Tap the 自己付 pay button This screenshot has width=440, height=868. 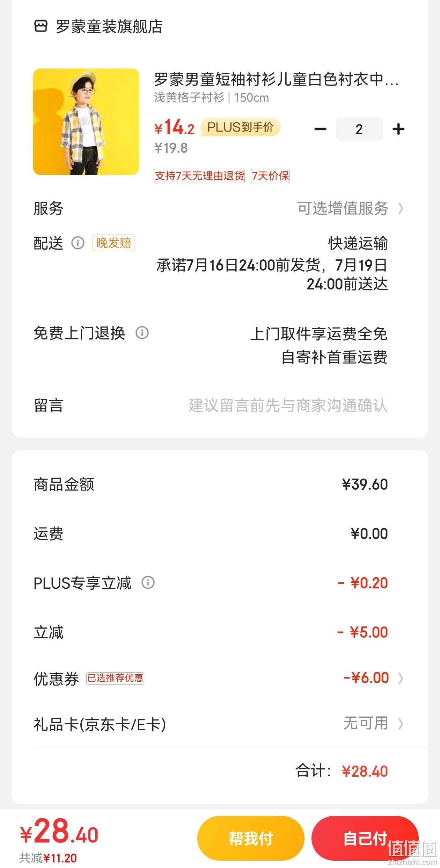(365, 838)
